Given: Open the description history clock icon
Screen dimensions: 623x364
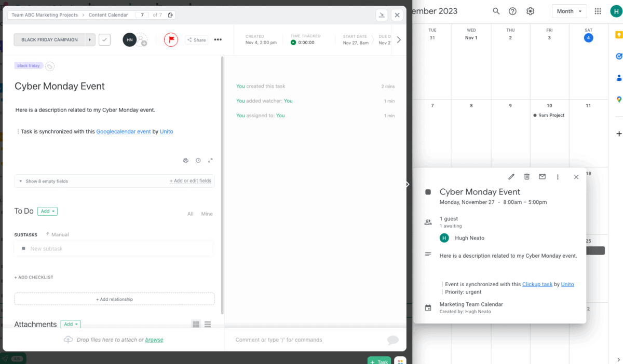Looking at the screenshot, I should (x=198, y=161).
